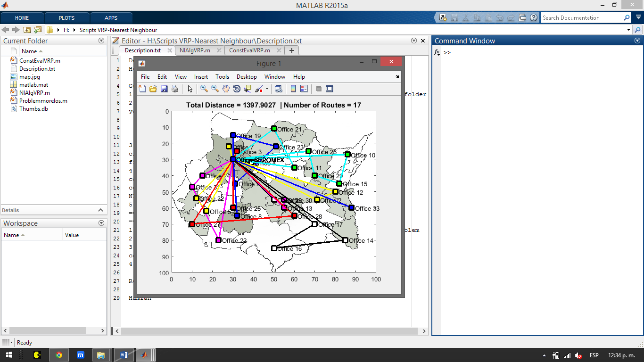Open Current Folder panel actions dropdown
644x362 pixels.
(x=101, y=41)
